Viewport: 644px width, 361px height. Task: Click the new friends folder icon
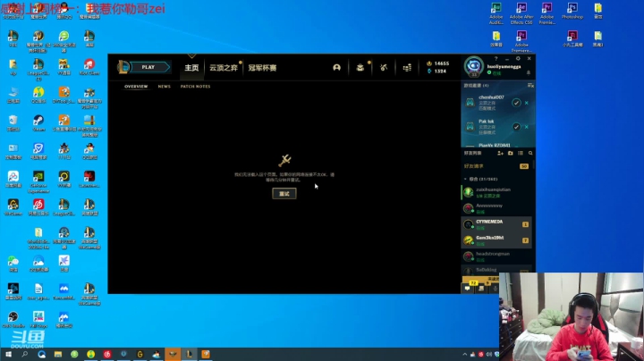(511, 153)
